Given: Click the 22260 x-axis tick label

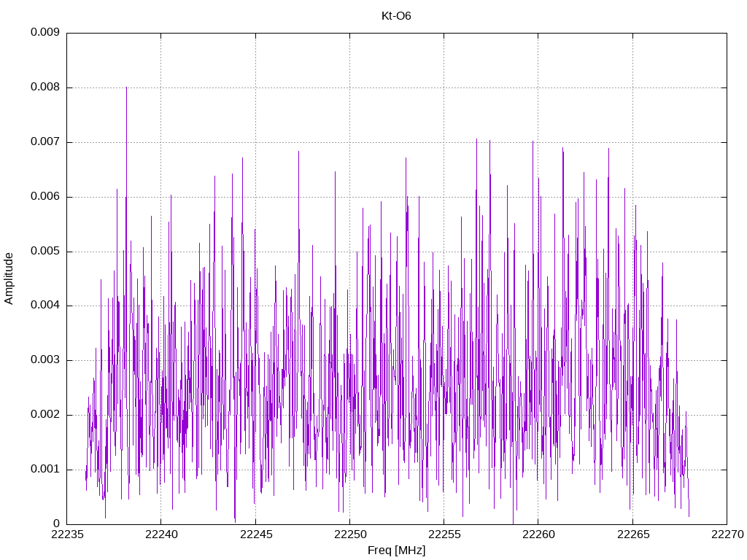Looking at the screenshot, I should (x=538, y=534).
